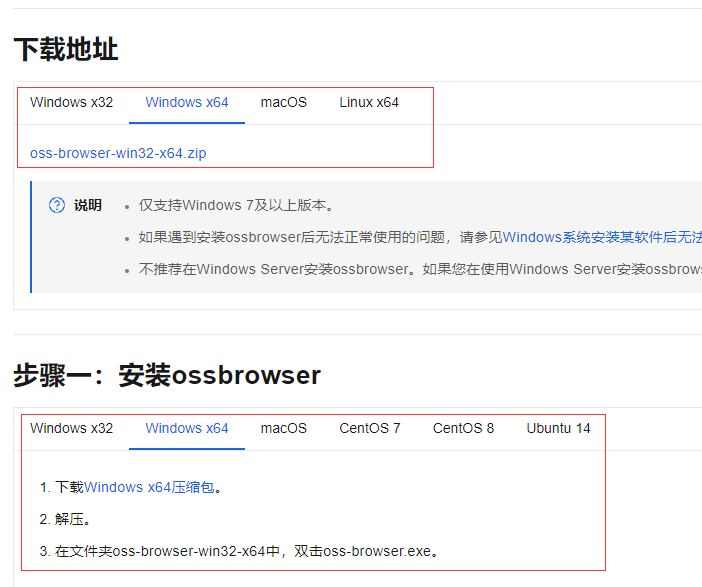The width and height of the screenshot is (702, 587).
Task: Switch to macOS tab in install section
Action: tap(284, 428)
